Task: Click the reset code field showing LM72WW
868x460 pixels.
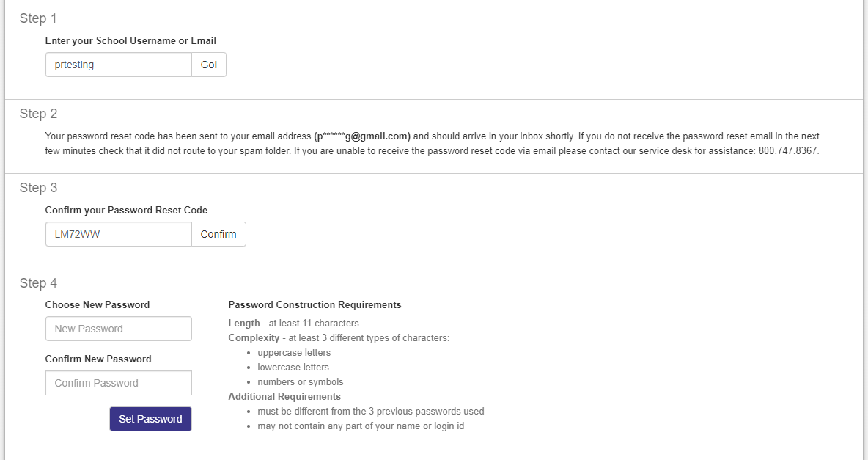Action: (x=118, y=234)
